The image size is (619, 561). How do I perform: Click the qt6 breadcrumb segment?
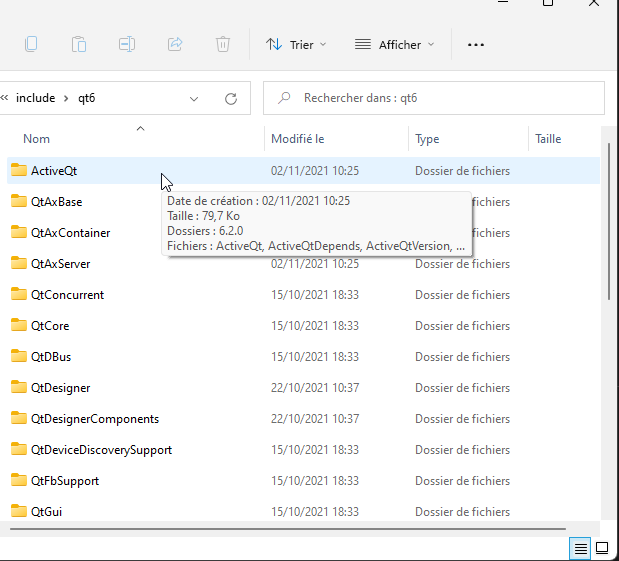coord(86,98)
